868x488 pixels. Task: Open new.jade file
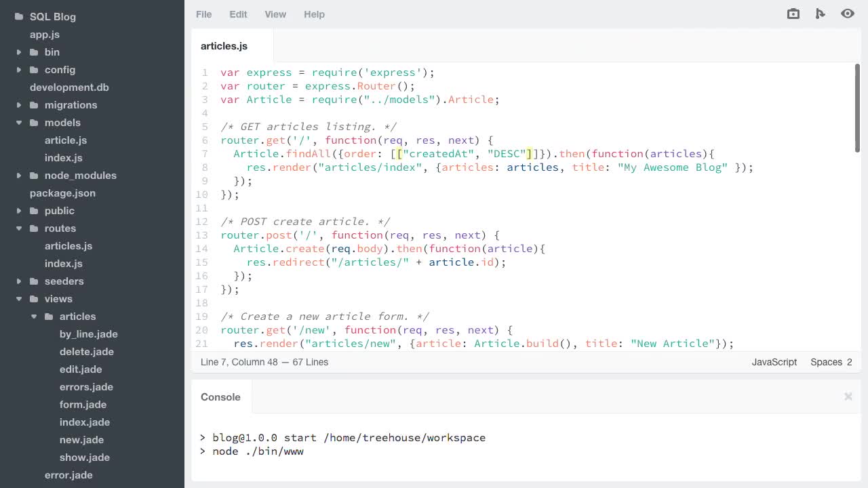tap(81, 440)
